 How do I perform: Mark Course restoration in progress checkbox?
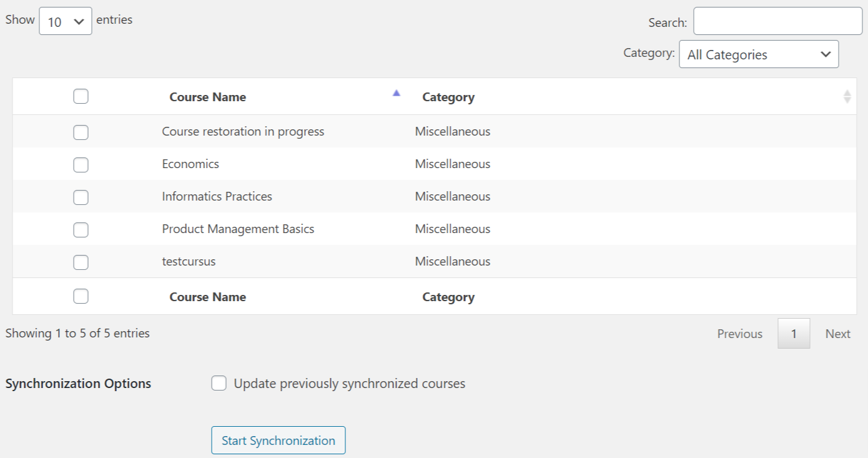pyautogui.click(x=81, y=132)
